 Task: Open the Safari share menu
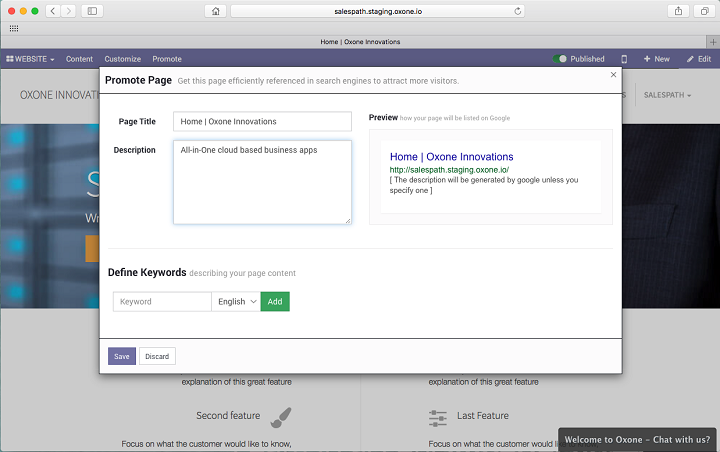coord(678,11)
